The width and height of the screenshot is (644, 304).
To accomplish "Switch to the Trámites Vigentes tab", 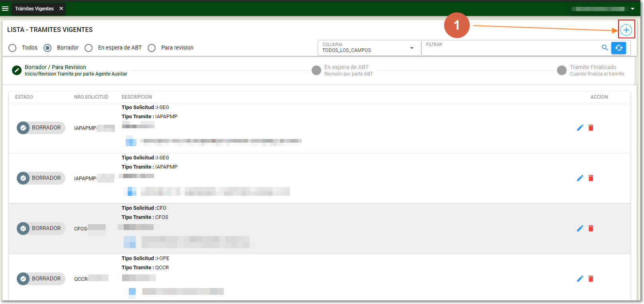I will click(x=34, y=8).
